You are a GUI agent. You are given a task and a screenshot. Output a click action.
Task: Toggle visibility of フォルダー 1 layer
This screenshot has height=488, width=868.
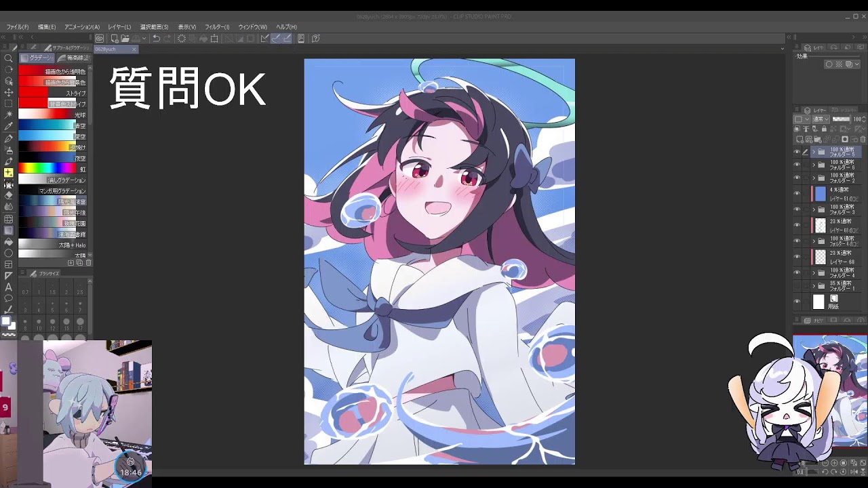(x=797, y=285)
